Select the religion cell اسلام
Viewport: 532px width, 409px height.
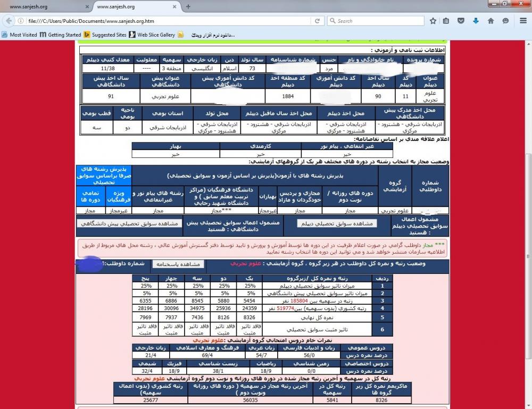230,68
